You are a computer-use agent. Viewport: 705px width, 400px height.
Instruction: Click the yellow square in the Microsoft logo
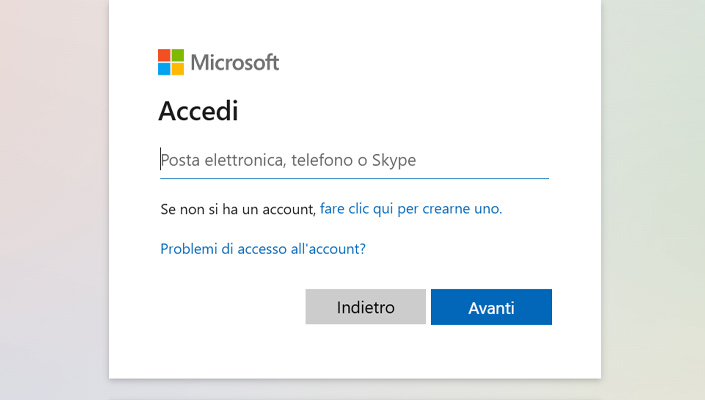(178, 69)
